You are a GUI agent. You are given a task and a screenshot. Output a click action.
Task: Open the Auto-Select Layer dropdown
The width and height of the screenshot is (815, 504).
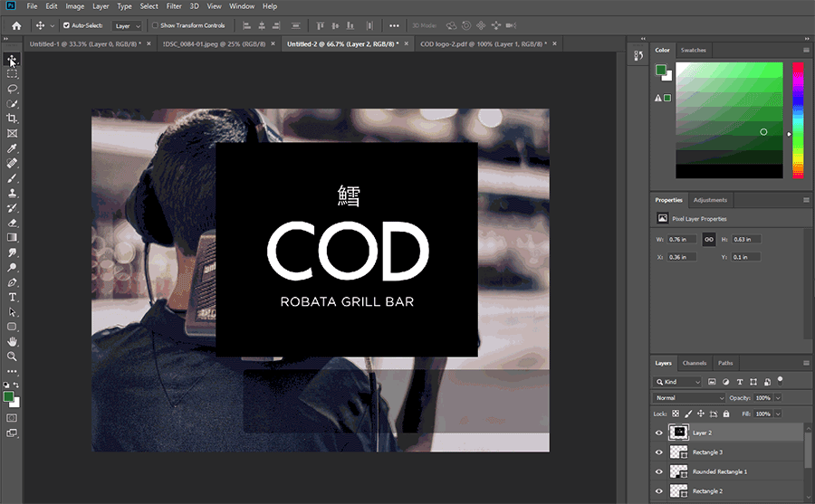[x=128, y=26]
